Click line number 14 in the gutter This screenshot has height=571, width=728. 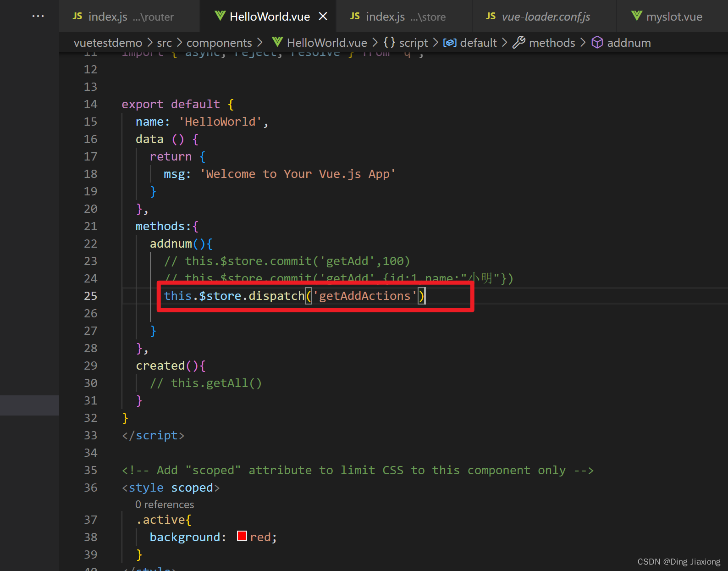pyautogui.click(x=91, y=104)
